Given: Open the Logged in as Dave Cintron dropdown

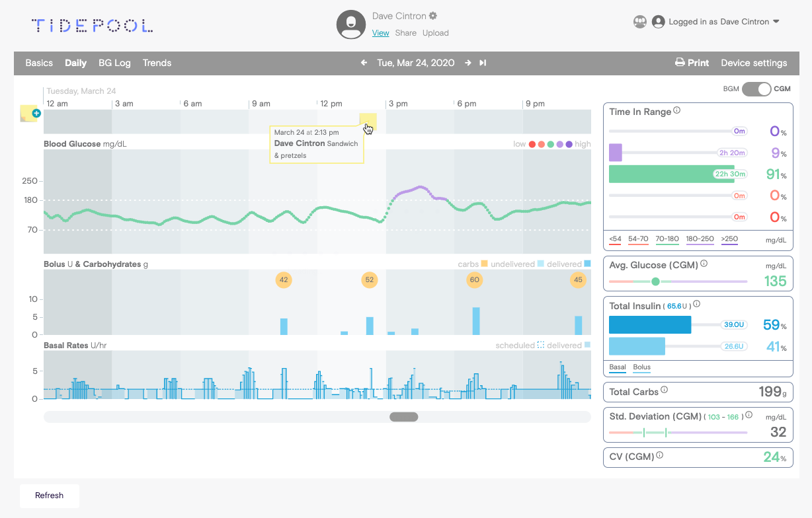Looking at the screenshot, I should 715,22.
